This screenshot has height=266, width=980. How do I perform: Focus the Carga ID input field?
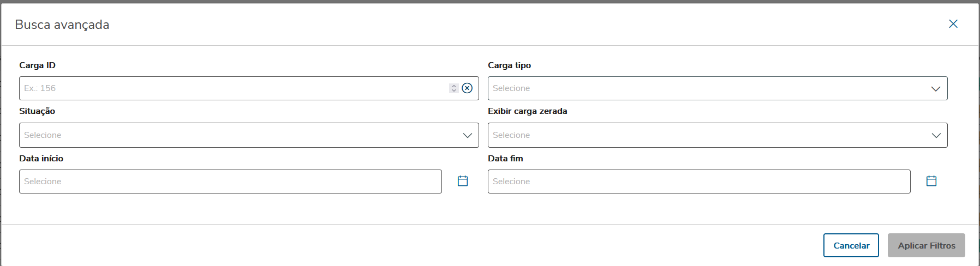[229, 88]
